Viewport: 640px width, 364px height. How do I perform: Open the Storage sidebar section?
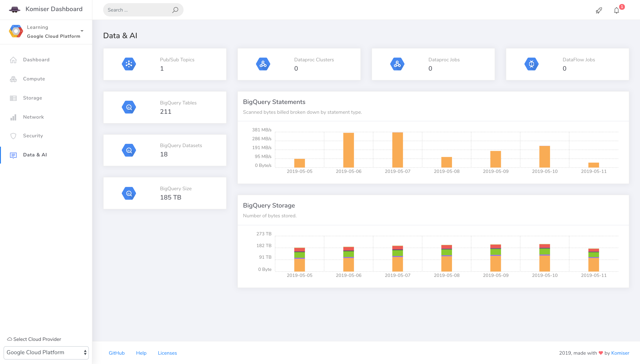pos(32,98)
